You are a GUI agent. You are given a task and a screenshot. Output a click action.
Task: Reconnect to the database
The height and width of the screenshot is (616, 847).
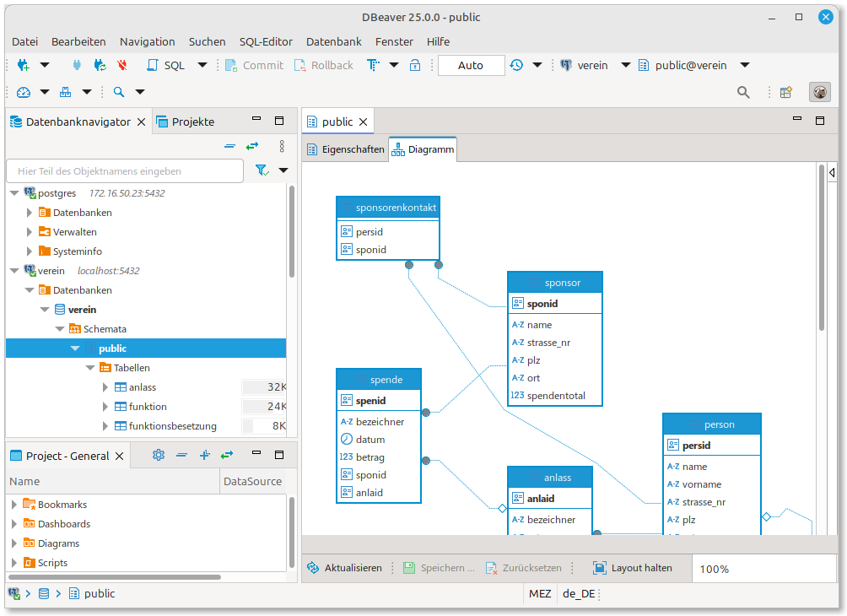pyautogui.click(x=100, y=65)
